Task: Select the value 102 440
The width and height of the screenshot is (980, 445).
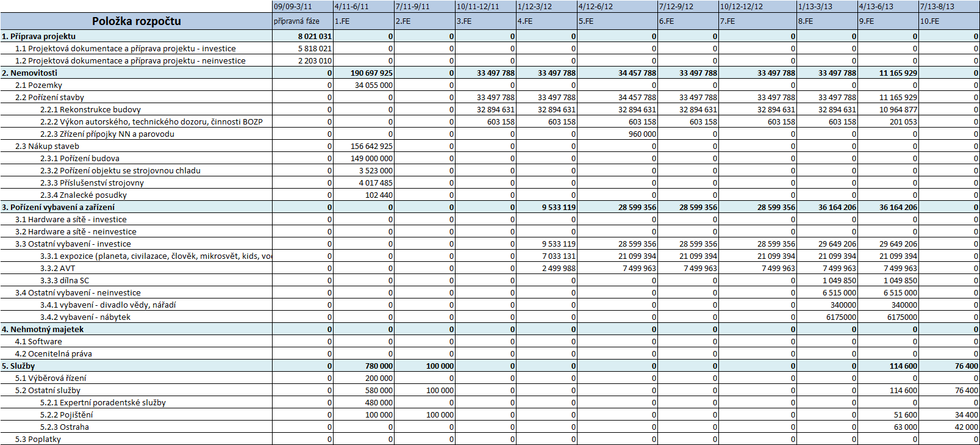Action: 379,195
